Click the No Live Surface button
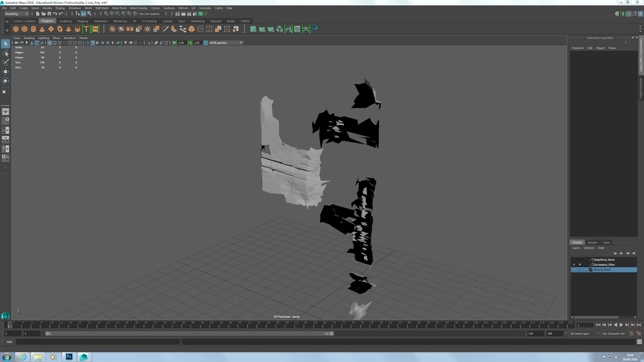 [151, 14]
